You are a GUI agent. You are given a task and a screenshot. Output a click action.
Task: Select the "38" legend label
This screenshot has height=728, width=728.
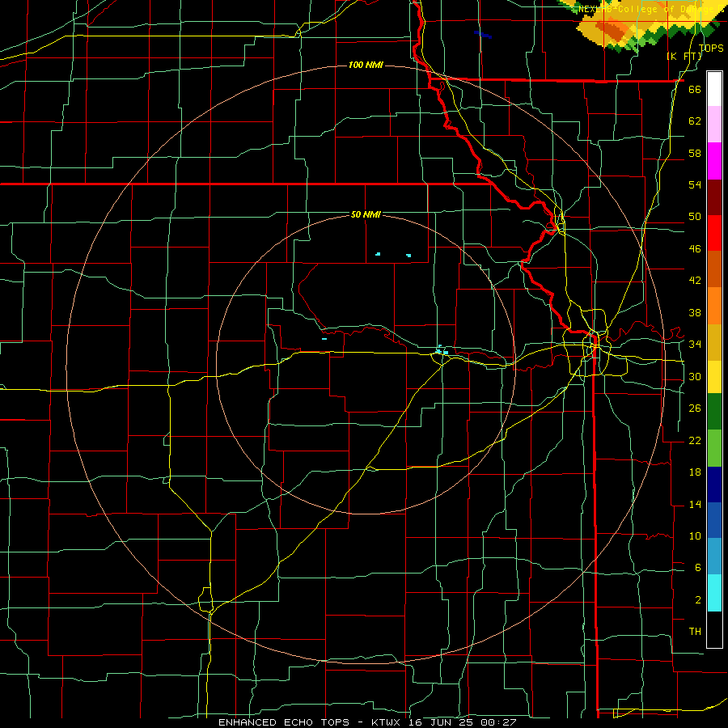click(x=695, y=312)
